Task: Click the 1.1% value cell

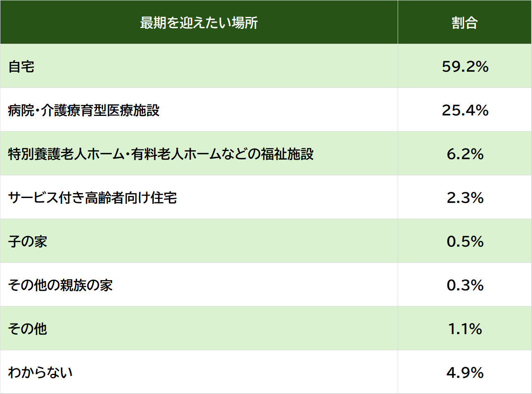Action: (x=465, y=329)
